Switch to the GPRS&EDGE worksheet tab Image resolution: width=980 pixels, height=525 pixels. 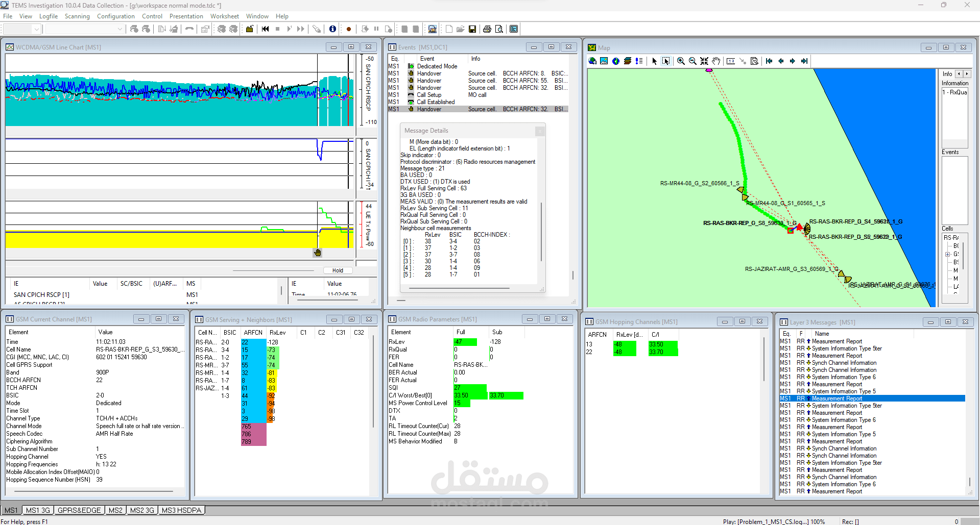79,510
